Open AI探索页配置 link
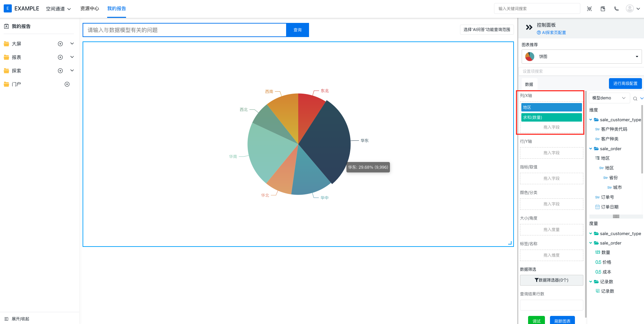Screen dimensions: 644x324 [x=551, y=33]
